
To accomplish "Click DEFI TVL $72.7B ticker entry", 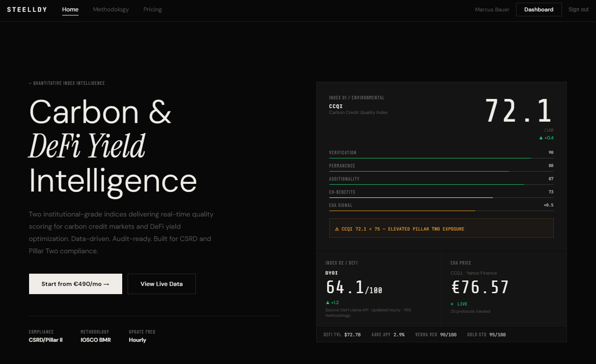I will click(x=342, y=335).
